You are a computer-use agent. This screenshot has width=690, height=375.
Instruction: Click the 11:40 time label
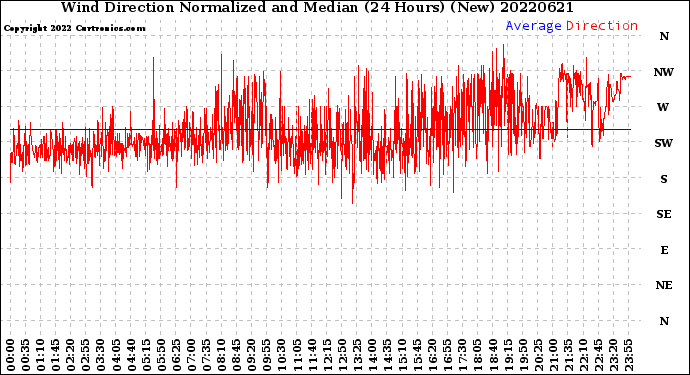[x=312, y=356]
